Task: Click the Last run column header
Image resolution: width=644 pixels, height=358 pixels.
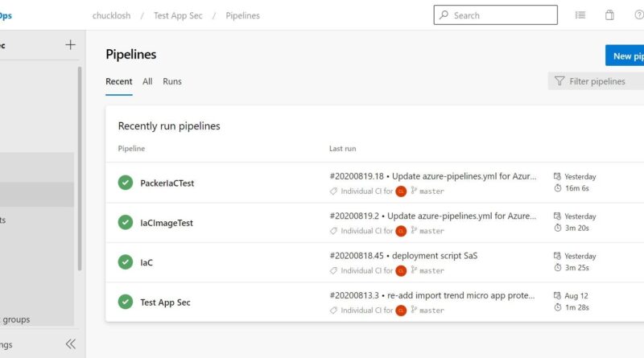Action: pos(343,149)
